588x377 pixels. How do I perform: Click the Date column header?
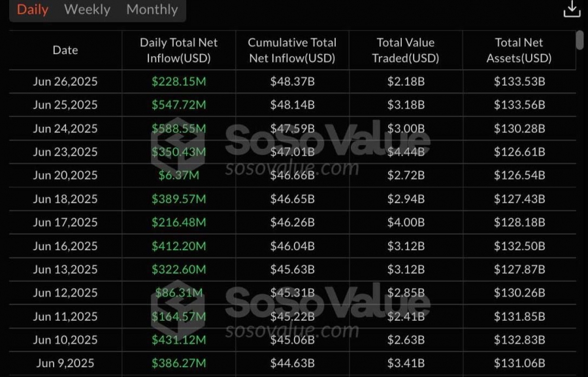pyautogui.click(x=65, y=50)
